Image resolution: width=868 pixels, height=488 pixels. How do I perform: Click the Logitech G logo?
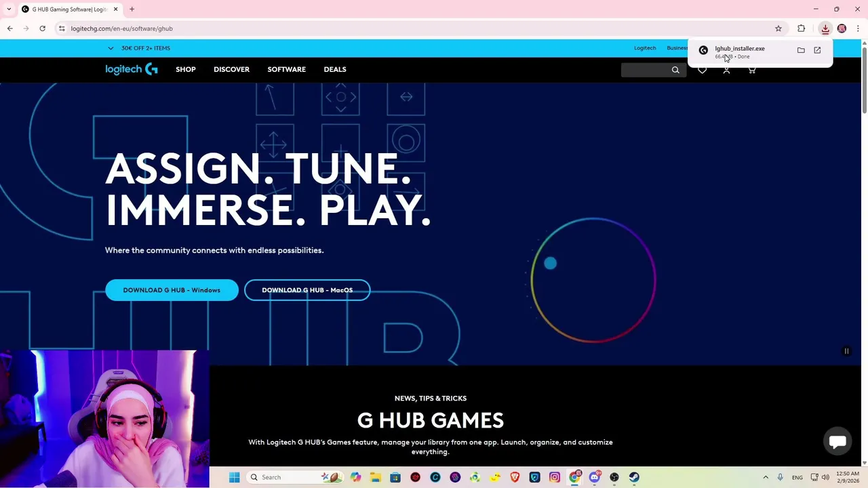pyautogui.click(x=132, y=69)
